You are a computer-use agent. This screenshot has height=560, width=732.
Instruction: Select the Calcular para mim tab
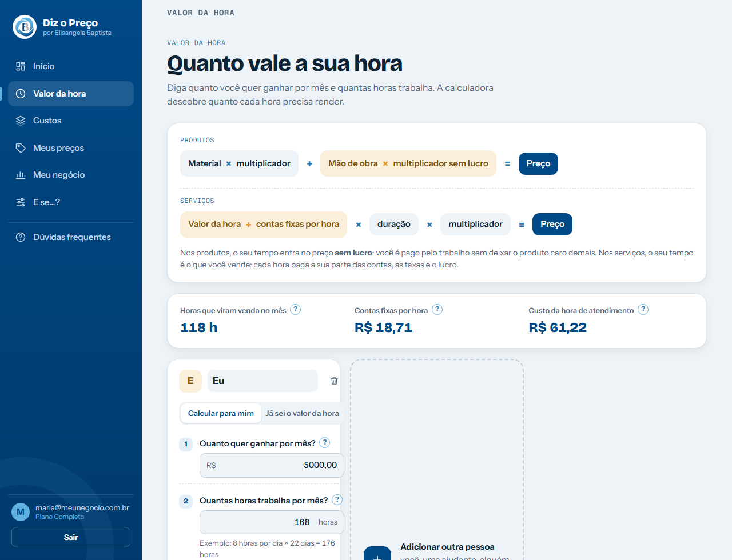pos(221,413)
